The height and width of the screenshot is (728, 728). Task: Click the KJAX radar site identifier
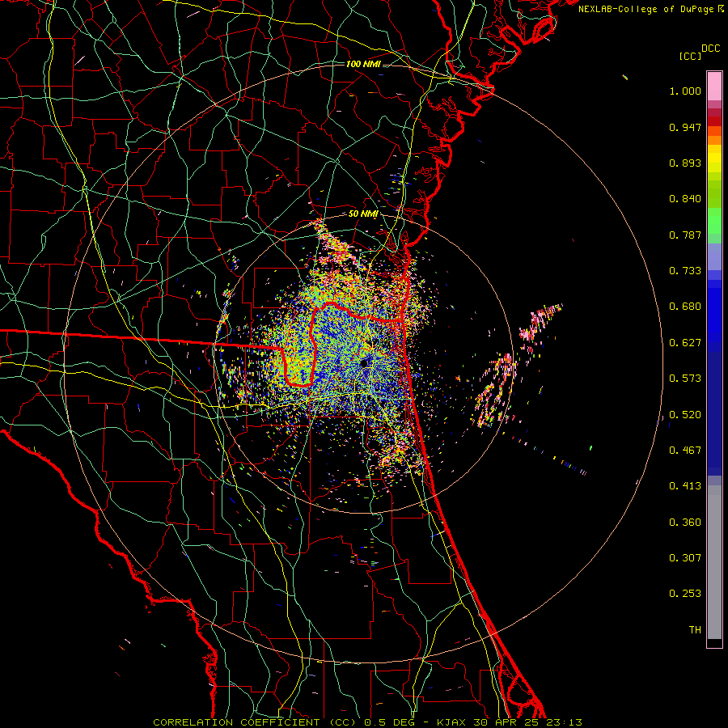452,722
